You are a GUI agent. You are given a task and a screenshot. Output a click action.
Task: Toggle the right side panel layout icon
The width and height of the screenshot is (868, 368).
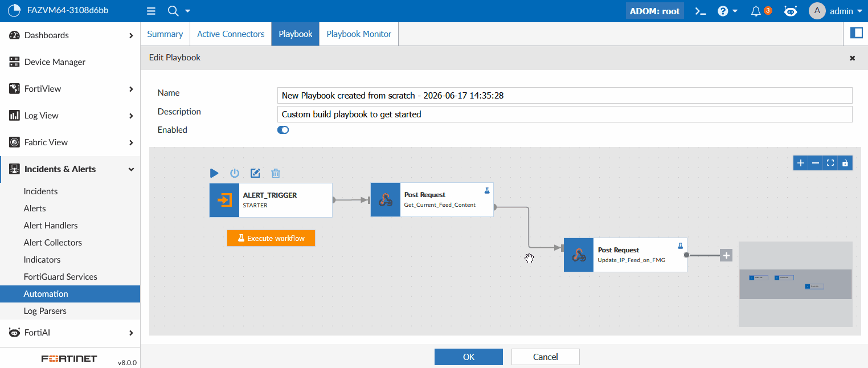coord(856,33)
